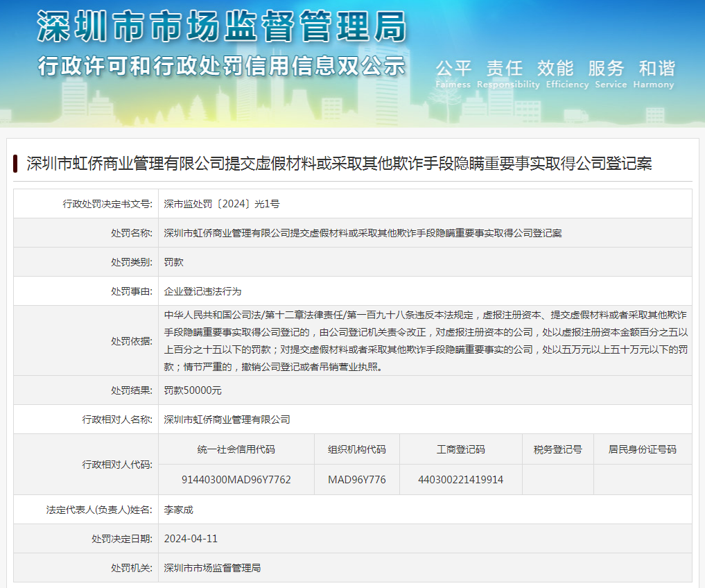Screen dimensions: 705x588
Task: Click the 和谐 Harmony slogan text
Action: pyautogui.click(x=653, y=74)
